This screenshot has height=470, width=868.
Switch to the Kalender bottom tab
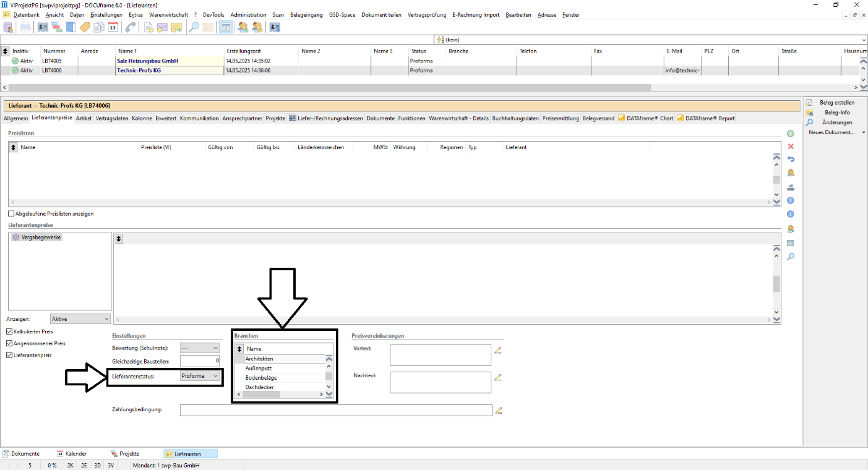click(72, 453)
